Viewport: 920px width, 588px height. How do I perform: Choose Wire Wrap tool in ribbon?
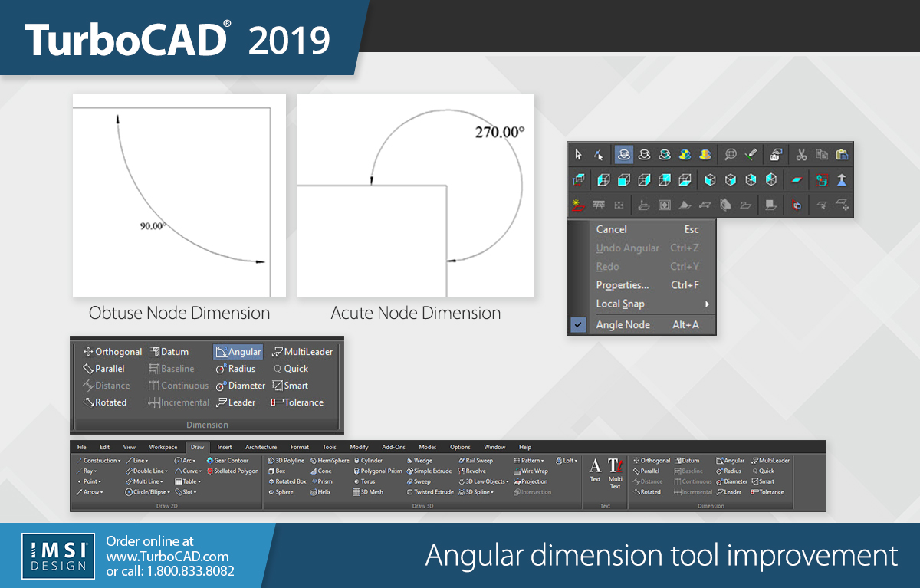pos(531,471)
